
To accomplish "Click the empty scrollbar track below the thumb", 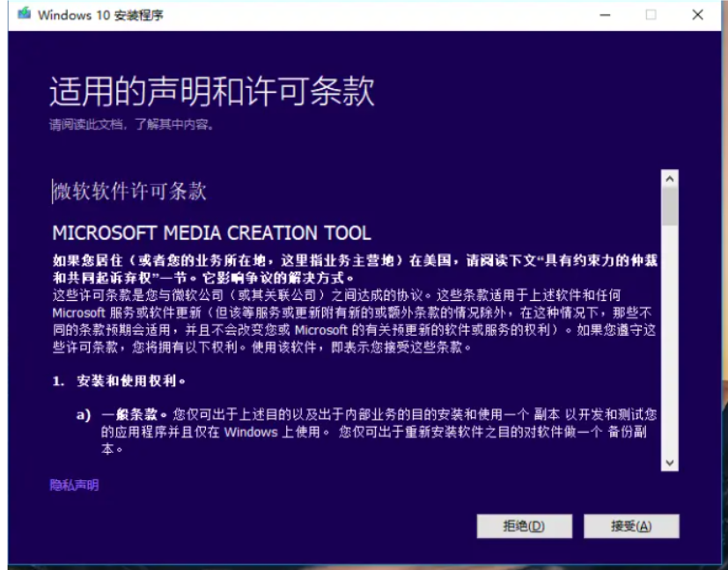I will pos(670,352).
